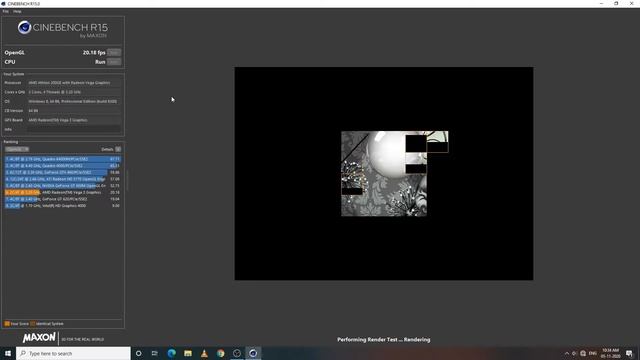Click the Your Score orange legend swatch
This screenshot has height=360, width=640.
(7, 324)
